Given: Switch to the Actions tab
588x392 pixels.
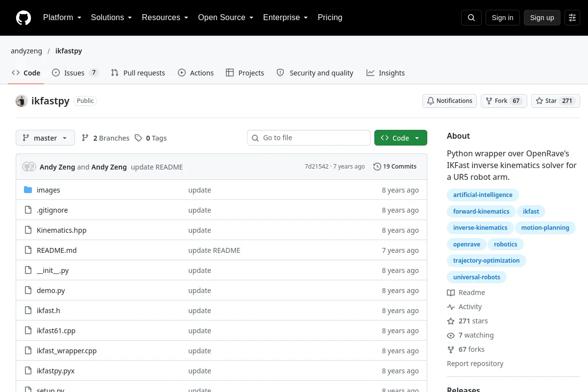Looking at the screenshot, I should click(x=196, y=73).
